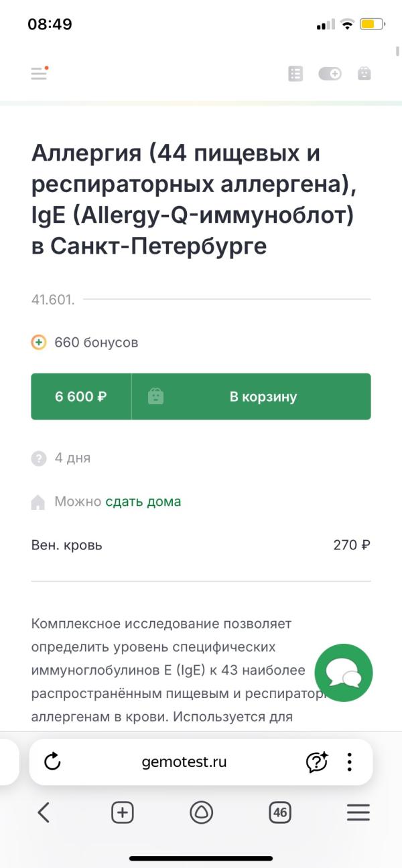Open the browser bottom hamburger menu
Viewport: 402px width, 868px height.
pyautogui.click(x=358, y=812)
